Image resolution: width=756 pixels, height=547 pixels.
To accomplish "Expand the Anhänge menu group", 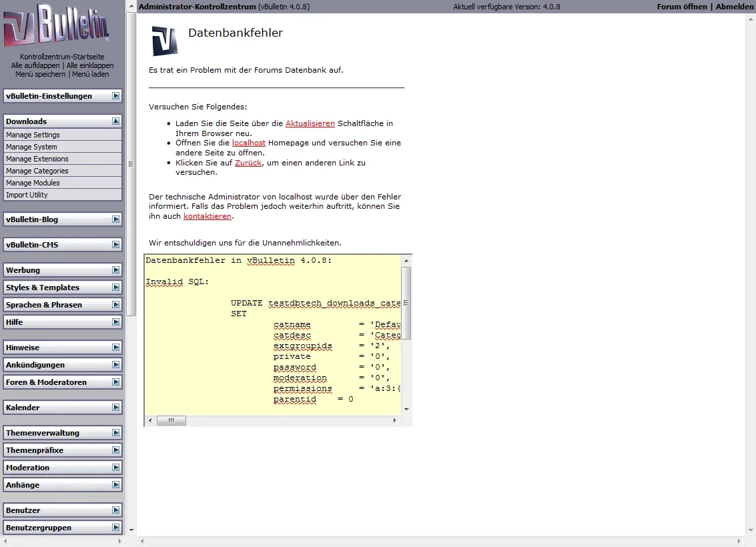I will pyautogui.click(x=115, y=485).
